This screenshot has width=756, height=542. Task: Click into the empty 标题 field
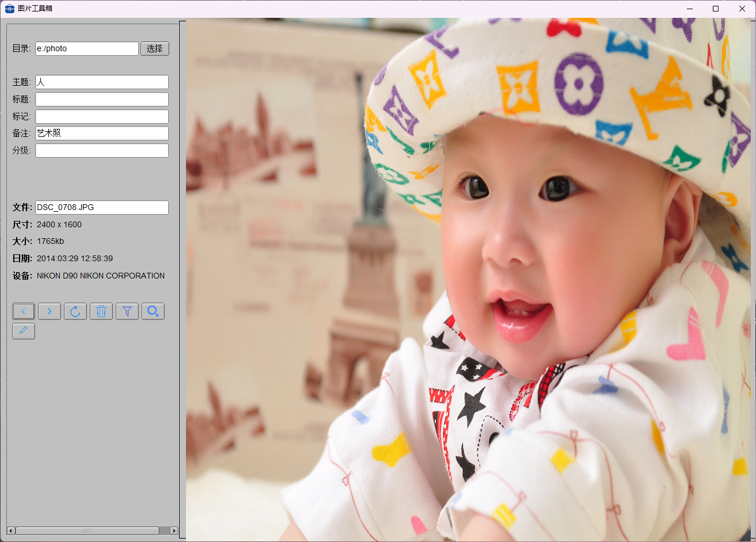pyautogui.click(x=102, y=100)
